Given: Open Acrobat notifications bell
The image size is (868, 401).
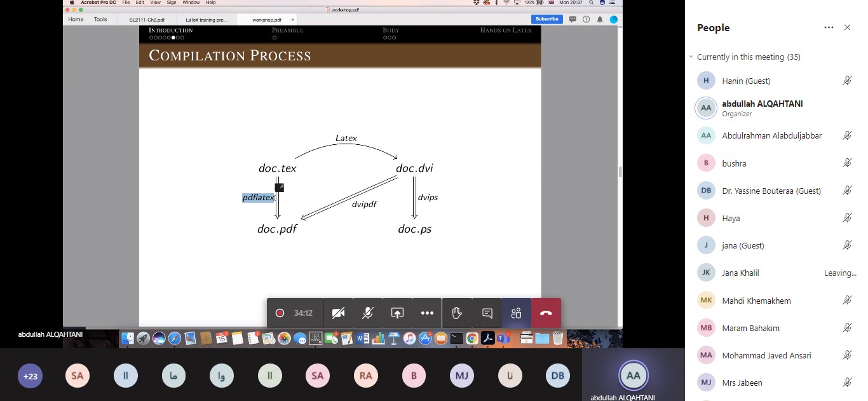Looking at the screenshot, I should coord(599,20).
